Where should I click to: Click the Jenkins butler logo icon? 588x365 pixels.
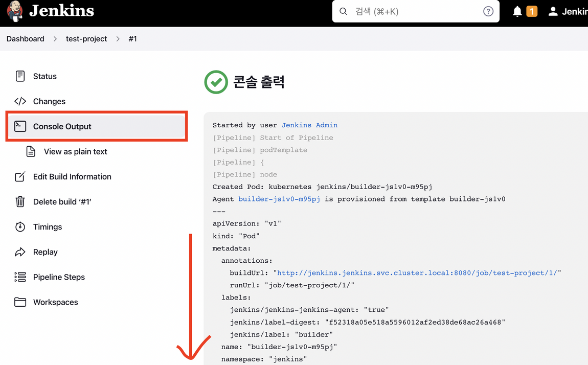(15, 11)
